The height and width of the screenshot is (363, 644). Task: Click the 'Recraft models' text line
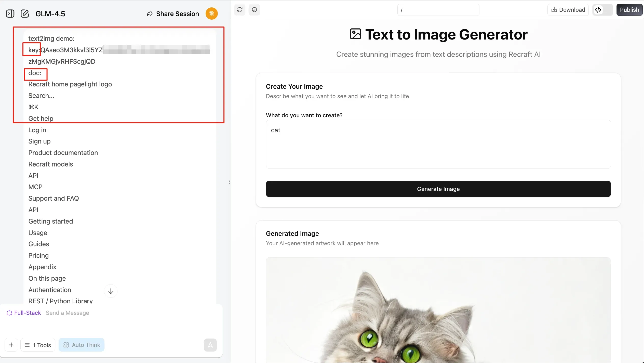(51, 164)
